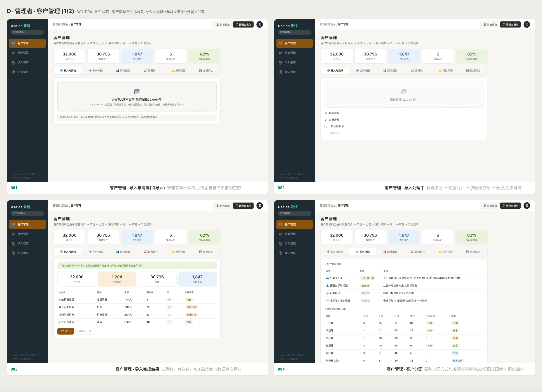Viewport: 542px width, 392px height.
Task: In frame D03, click the 录入引擎 sidebar icon
Action: point(13,244)
